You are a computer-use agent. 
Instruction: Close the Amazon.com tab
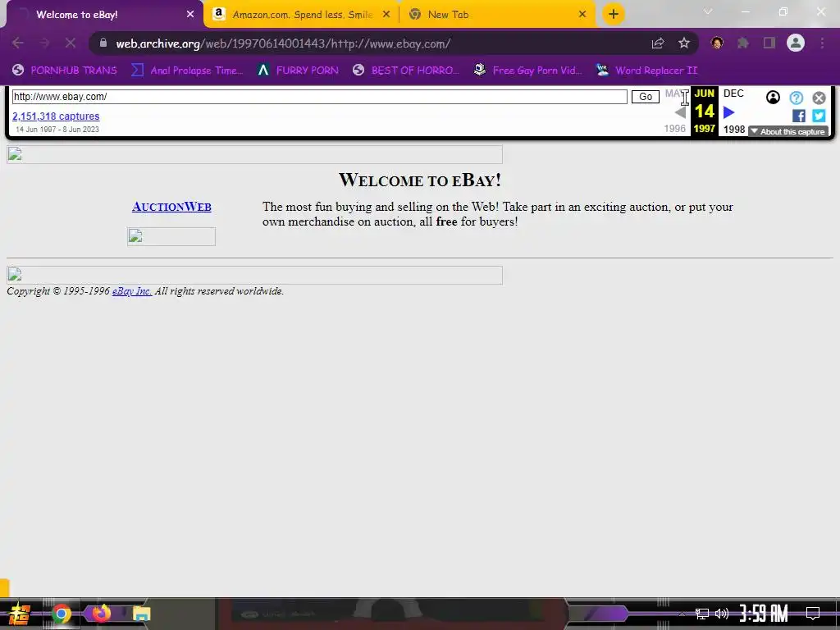point(386,15)
